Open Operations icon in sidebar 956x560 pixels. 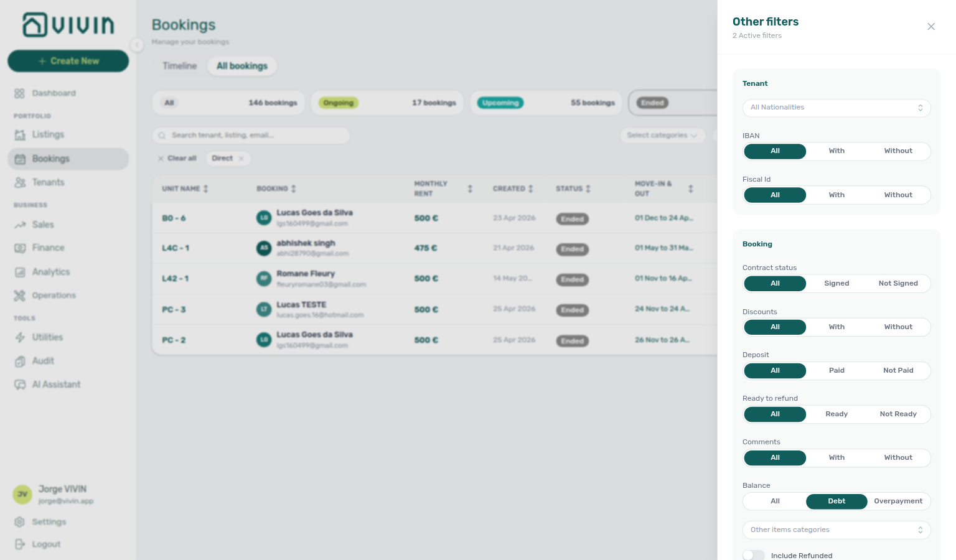tap(20, 296)
